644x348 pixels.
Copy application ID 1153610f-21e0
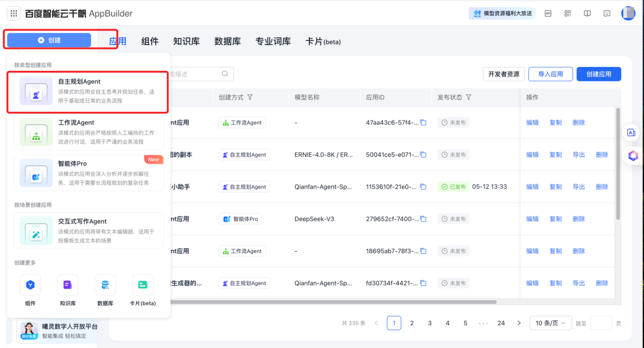pos(423,187)
